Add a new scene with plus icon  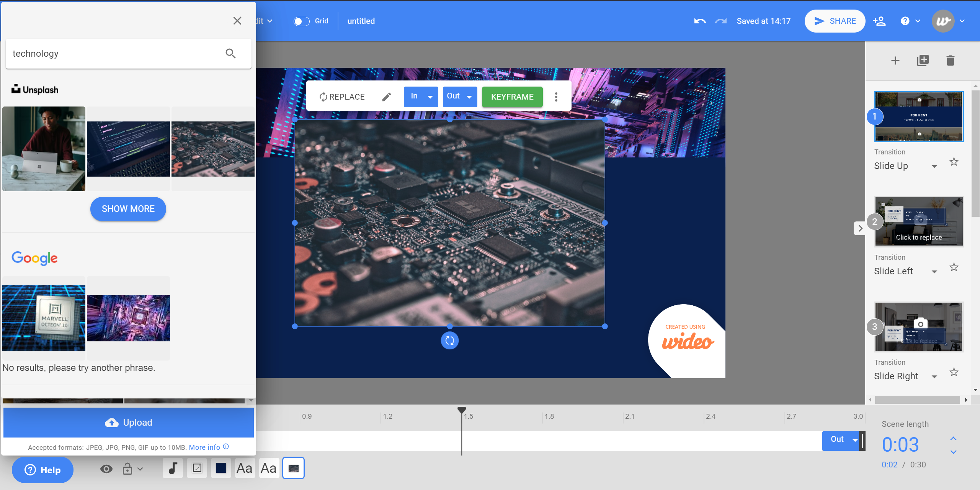pyautogui.click(x=895, y=61)
